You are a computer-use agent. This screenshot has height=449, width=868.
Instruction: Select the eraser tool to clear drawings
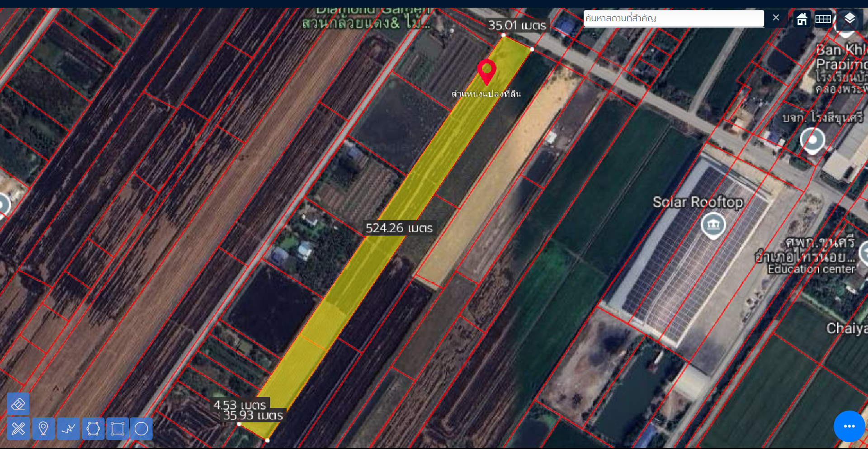(x=18, y=404)
